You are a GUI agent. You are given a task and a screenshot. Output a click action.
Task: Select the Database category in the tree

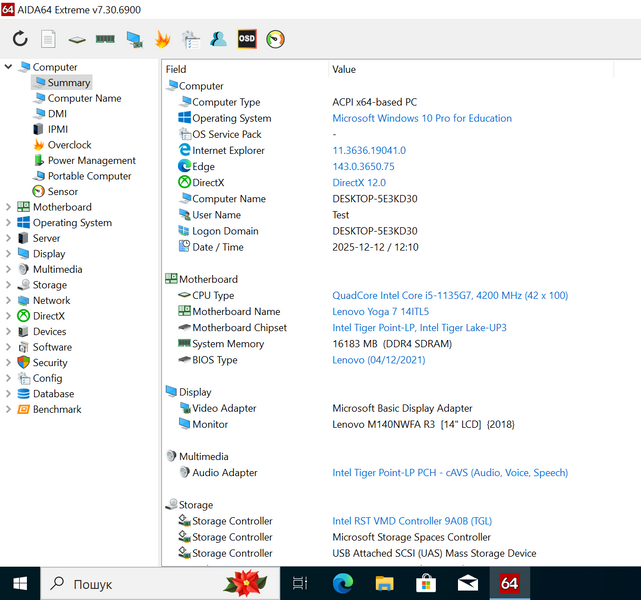54,394
